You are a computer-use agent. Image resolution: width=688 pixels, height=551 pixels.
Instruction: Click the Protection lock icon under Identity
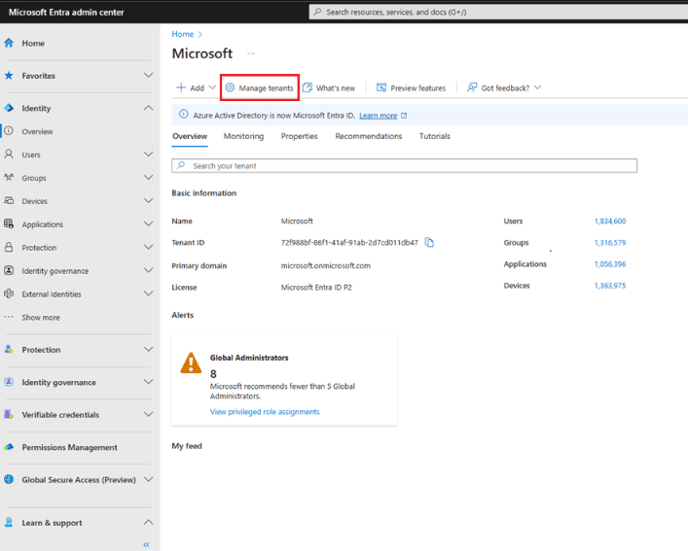9,247
